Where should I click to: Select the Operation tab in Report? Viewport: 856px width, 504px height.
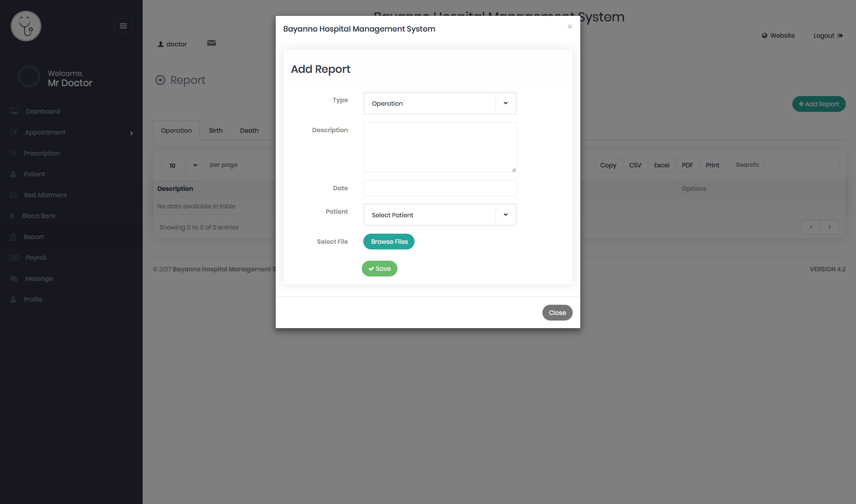click(x=176, y=130)
